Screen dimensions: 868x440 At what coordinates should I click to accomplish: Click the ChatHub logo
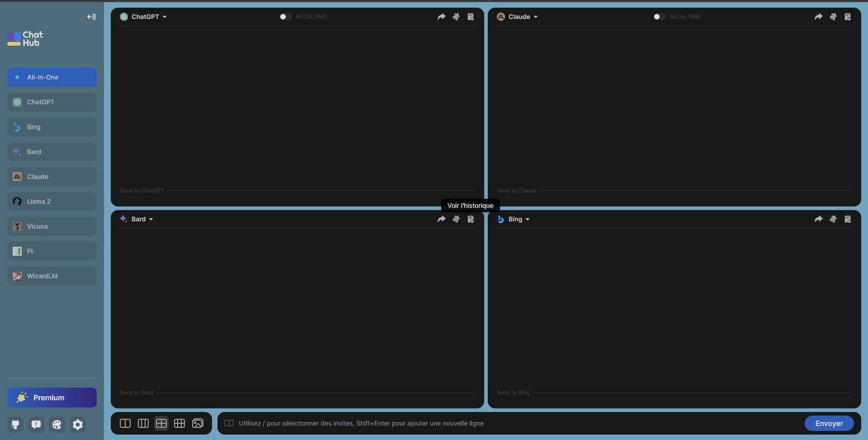point(25,39)
